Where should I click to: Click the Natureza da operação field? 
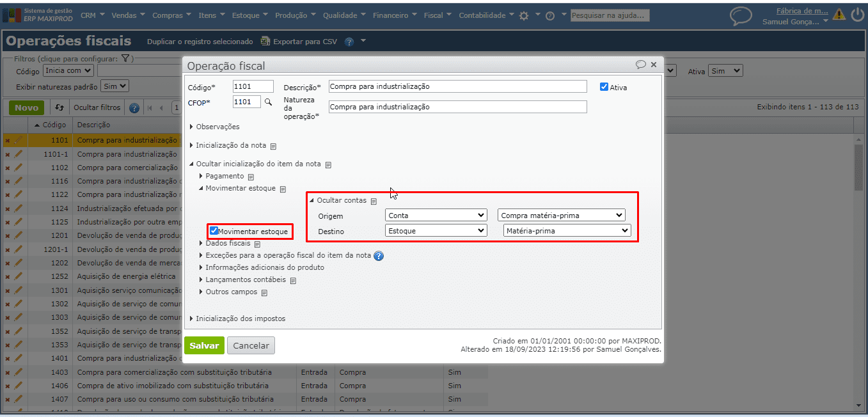(457, 107)
